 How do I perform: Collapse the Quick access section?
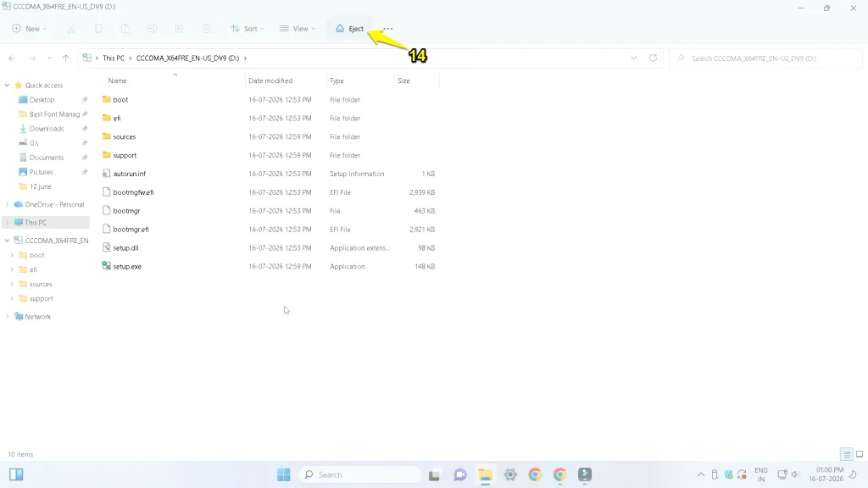(7, 86)
